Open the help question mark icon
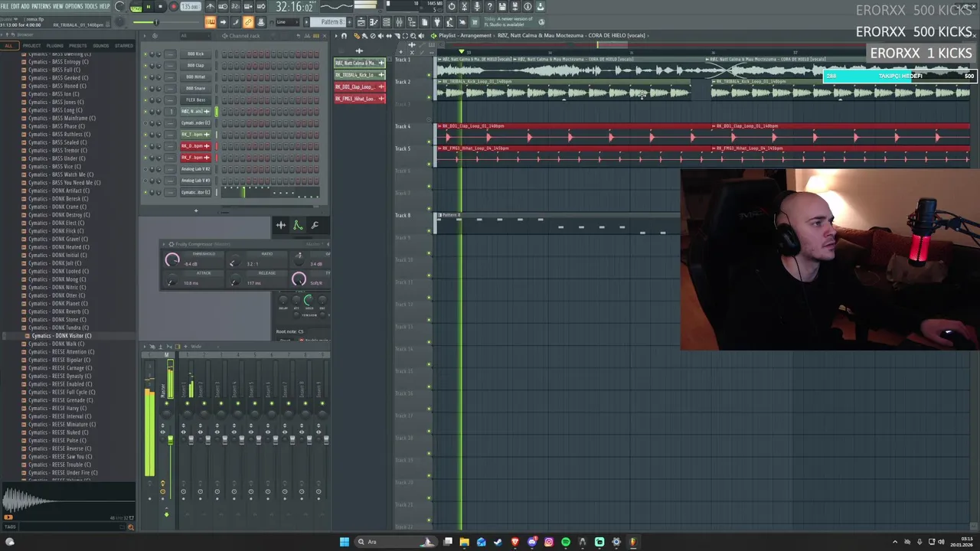Screen dimensions: 980x551 click(x=489, y=6)
